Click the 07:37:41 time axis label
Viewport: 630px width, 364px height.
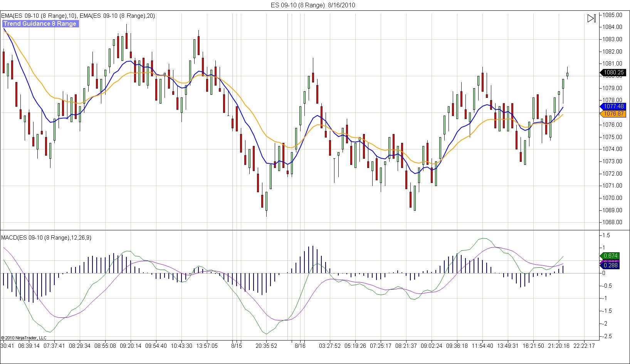pos(54,346)
